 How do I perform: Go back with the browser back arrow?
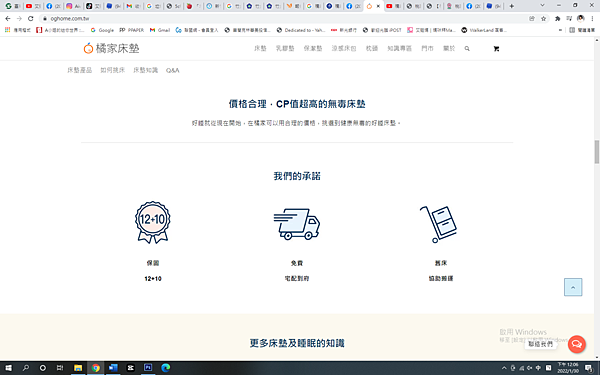click(x=8, y=18)
